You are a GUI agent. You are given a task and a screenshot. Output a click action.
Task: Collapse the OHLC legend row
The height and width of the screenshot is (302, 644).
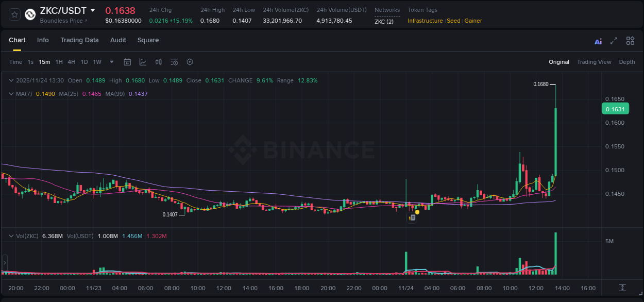coord(11,80)
